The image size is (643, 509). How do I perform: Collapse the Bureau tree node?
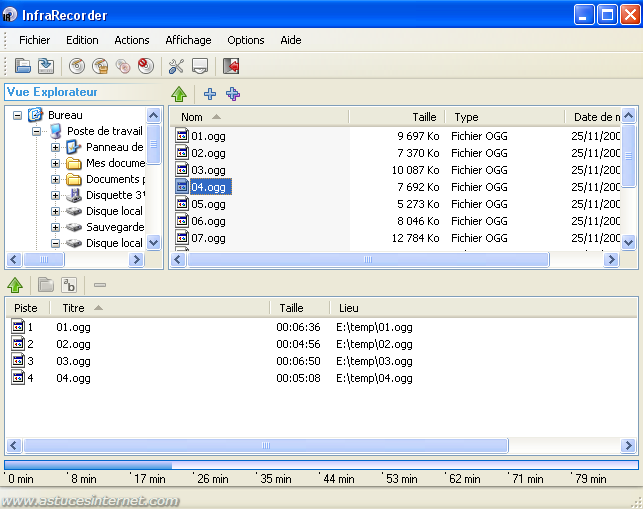[x=17, y=115]
